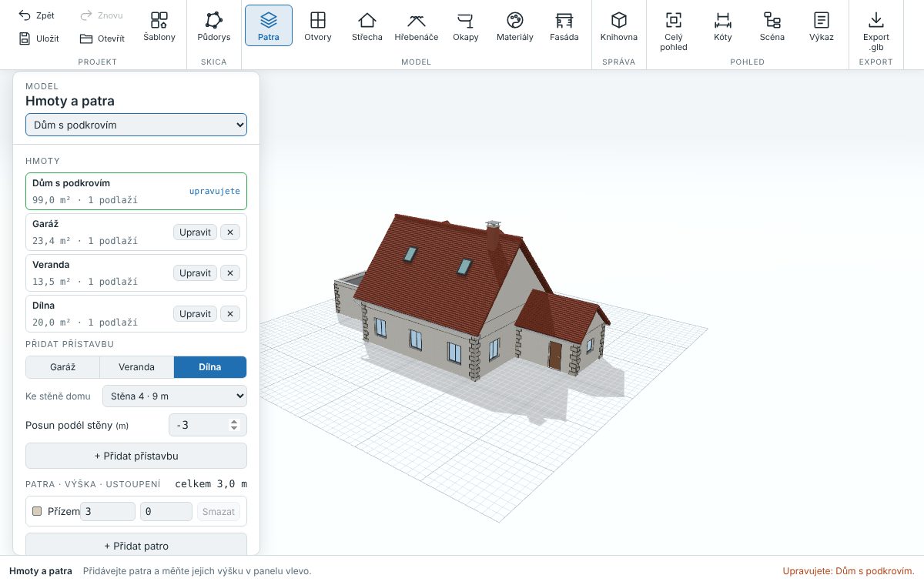Viewport: 924px width, 585px height.
Task: Open the Hřebenáče ridge tiles tool
Action: tap(417, 26)
